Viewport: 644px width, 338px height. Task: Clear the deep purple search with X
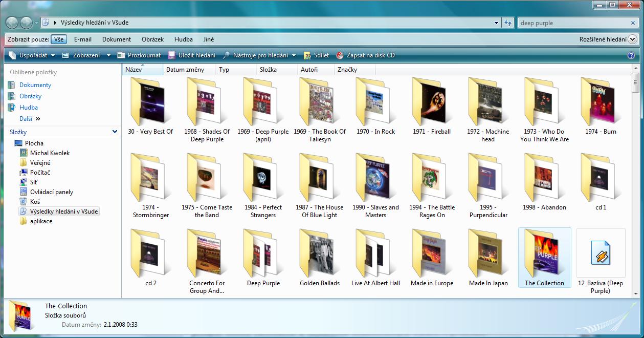point(633,23)
